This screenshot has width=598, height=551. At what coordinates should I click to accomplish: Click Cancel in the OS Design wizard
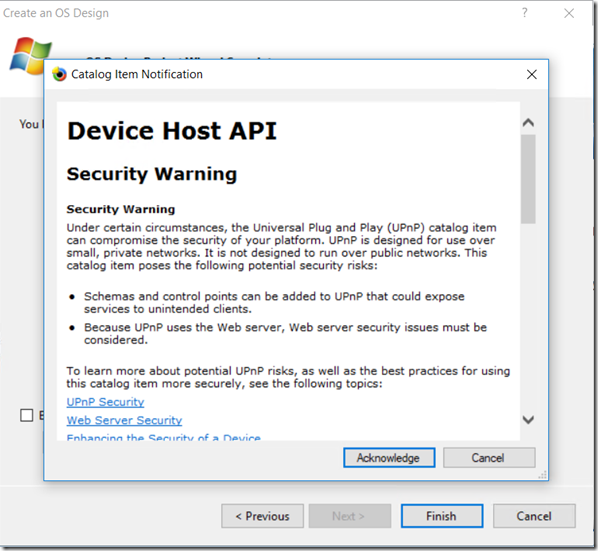tap(534, 516)
